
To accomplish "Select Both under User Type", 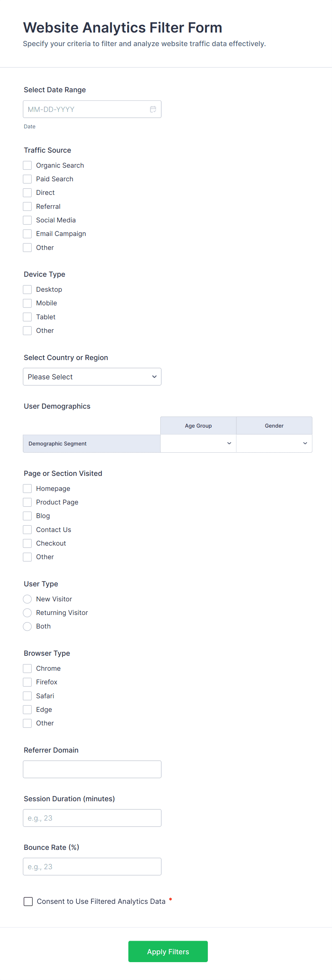I will pyautogui.click(x=27, y=626).
